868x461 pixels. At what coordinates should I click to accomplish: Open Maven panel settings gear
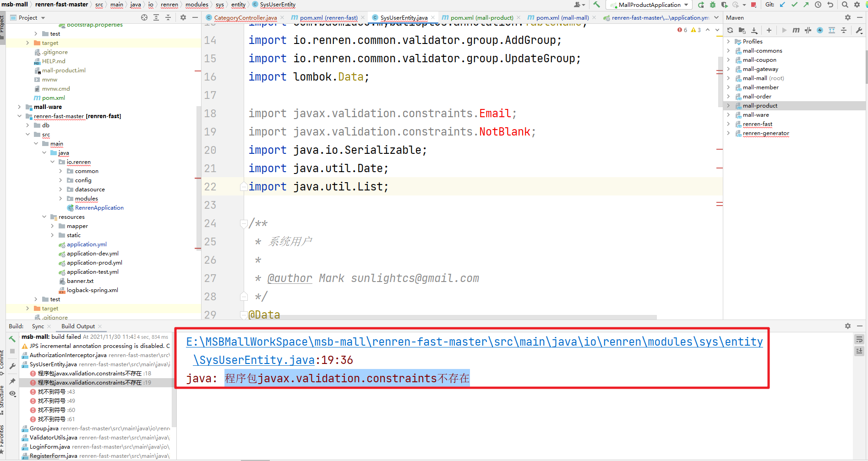pyautogui.click(x=848, y=17)
